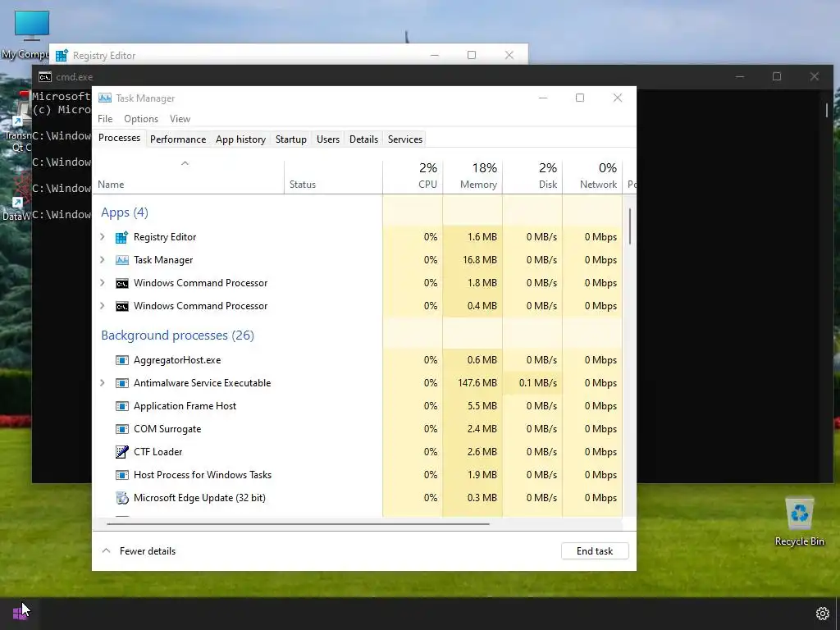The width and height of the screenshot is (840, 630).
Task: Sort processes by Disk column
Action: (x=532, y=177)
